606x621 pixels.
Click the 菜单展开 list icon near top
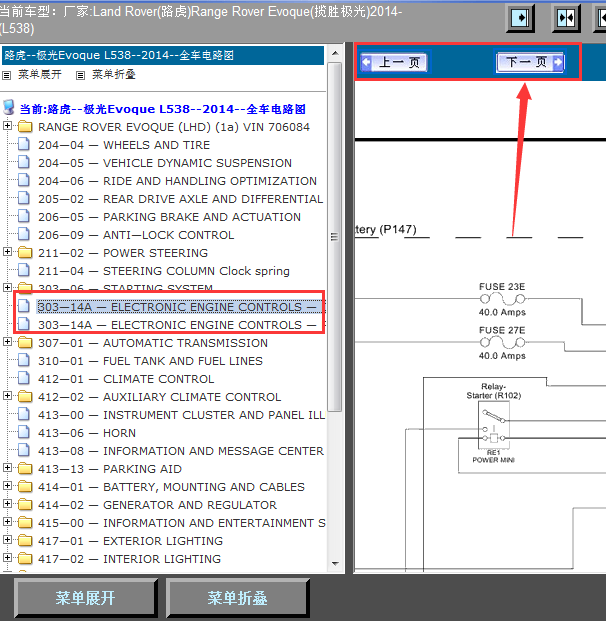[6, 75]
